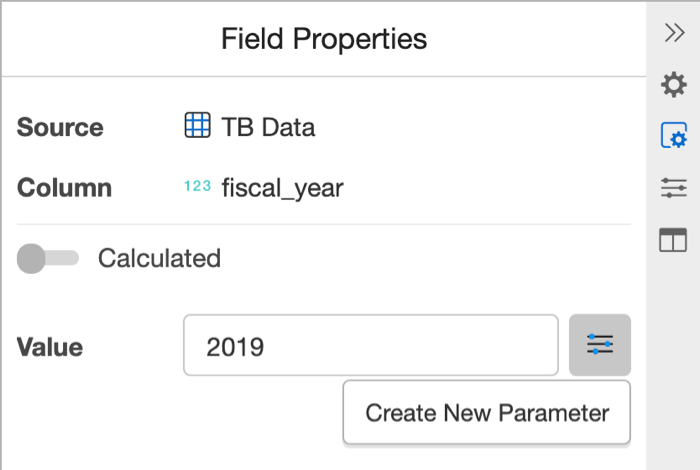
Task: Choose Create New Parameter
Action: (487, 412)
